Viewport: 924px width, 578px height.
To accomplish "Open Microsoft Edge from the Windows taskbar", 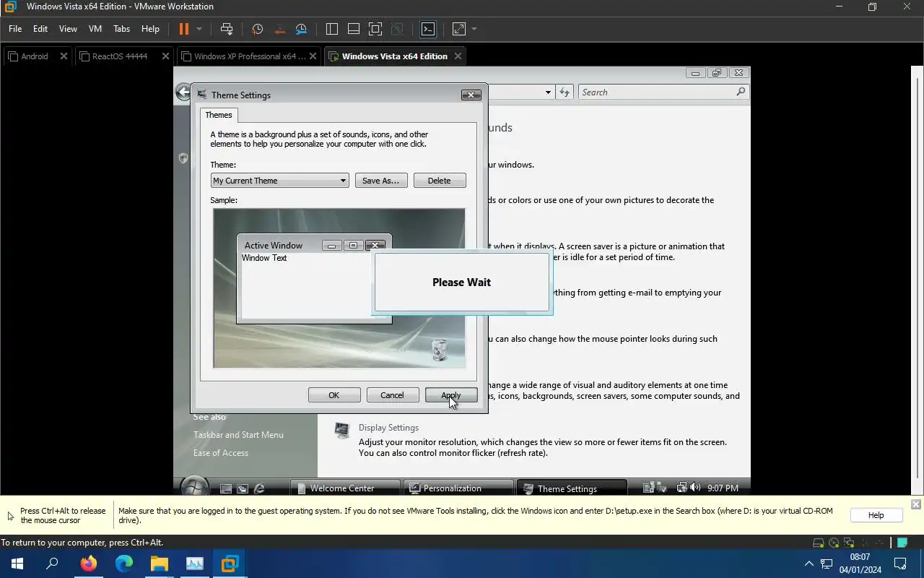I will point(124,564).
